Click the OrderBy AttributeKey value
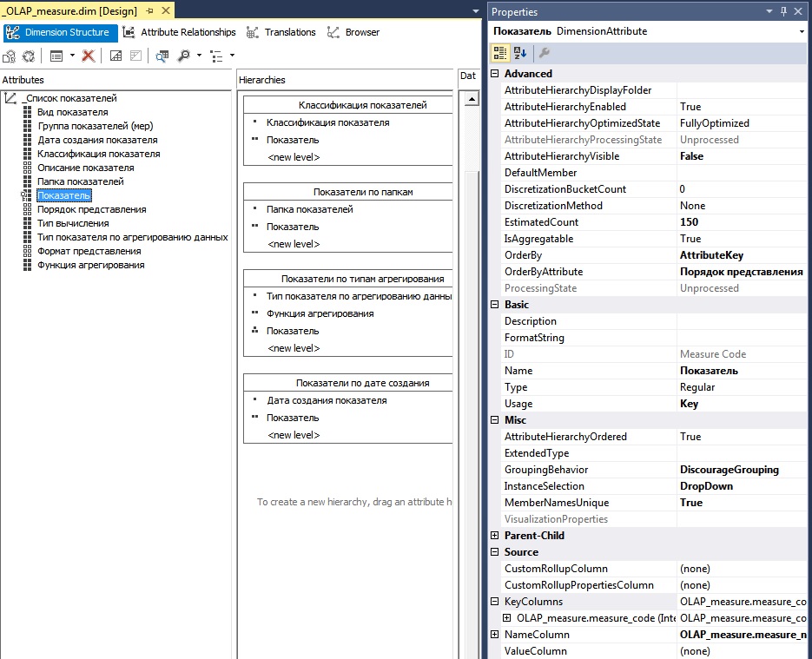The image size is (812, 659). point(742,255)
